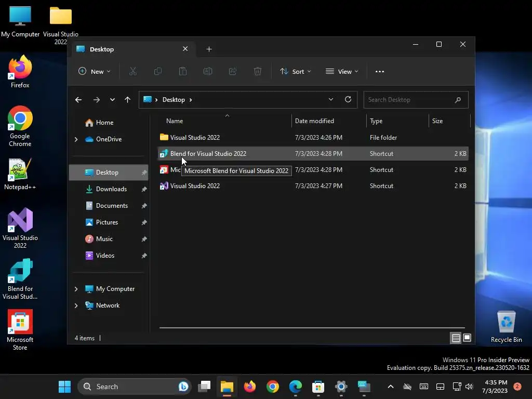
Task: Open Settings gear in the taskbar
Action: click(x=341, y=387)
